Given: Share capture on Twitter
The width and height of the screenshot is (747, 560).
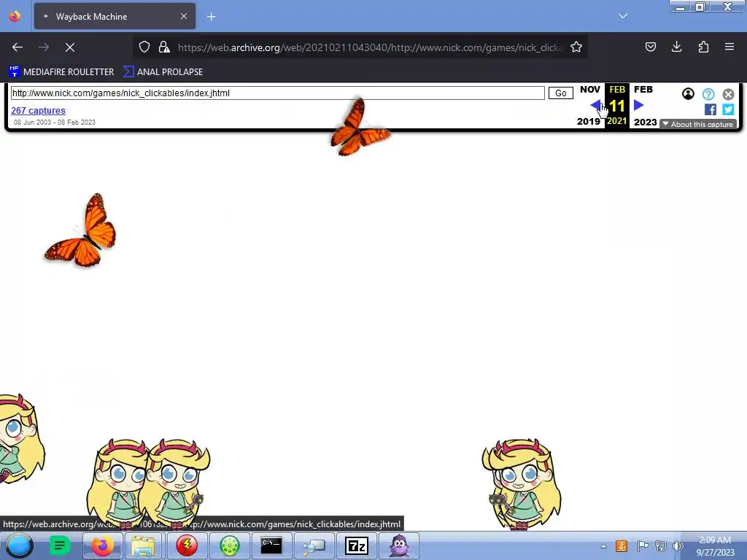Looking at the screenshot, I should click(728, 109).
